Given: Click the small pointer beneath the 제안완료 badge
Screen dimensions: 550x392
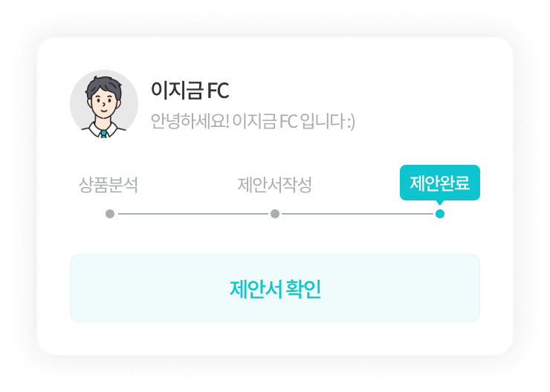Looking at the screenshot, I should (x=440, y=203).
